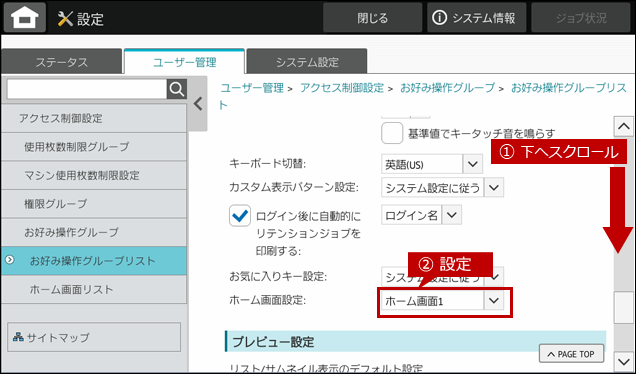Select お好み操作グループリスト in sidebar
636x374 pixels.
tap(94, 261)
